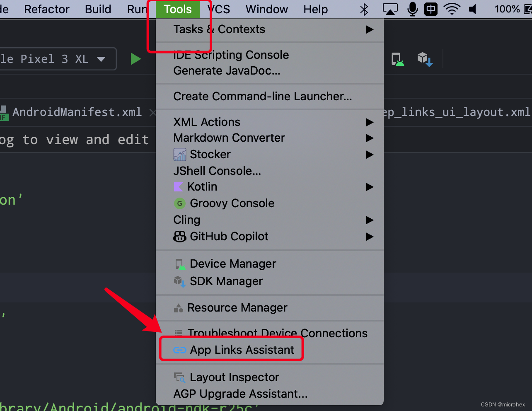Viewport: 532px width, 411px height.
Task: Select IDE Scripting Console
Action: pyautogui.click(x=270, y=55)
